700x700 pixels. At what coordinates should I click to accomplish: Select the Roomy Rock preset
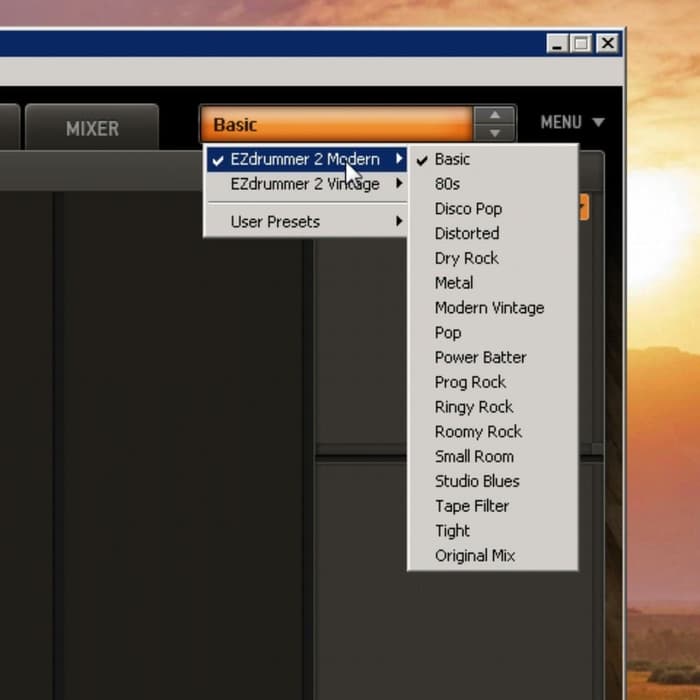[x=493, y=432]
